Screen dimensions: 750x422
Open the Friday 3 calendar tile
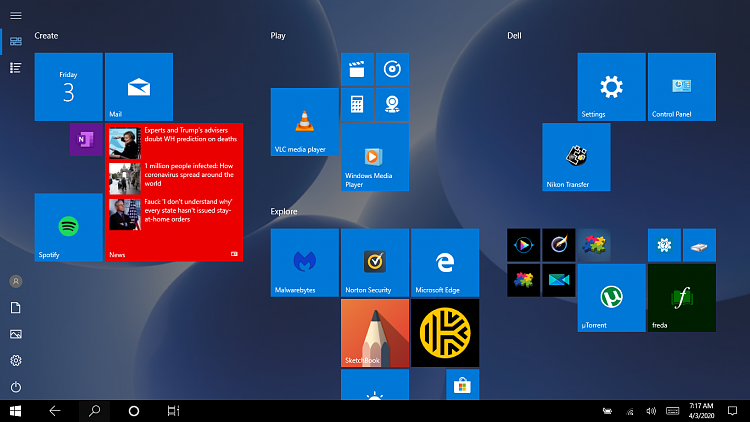coord(68,87)
